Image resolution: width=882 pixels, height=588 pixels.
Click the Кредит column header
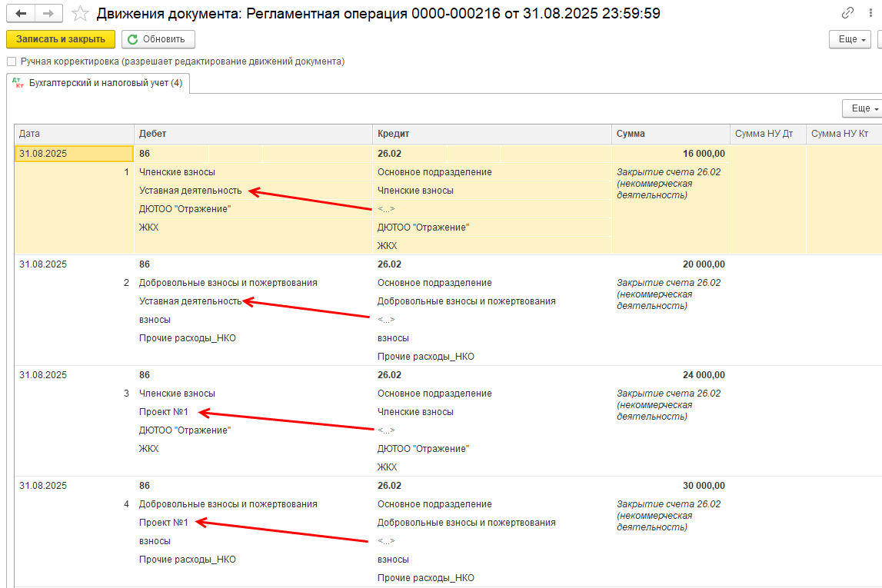click(x=491, y=134)
